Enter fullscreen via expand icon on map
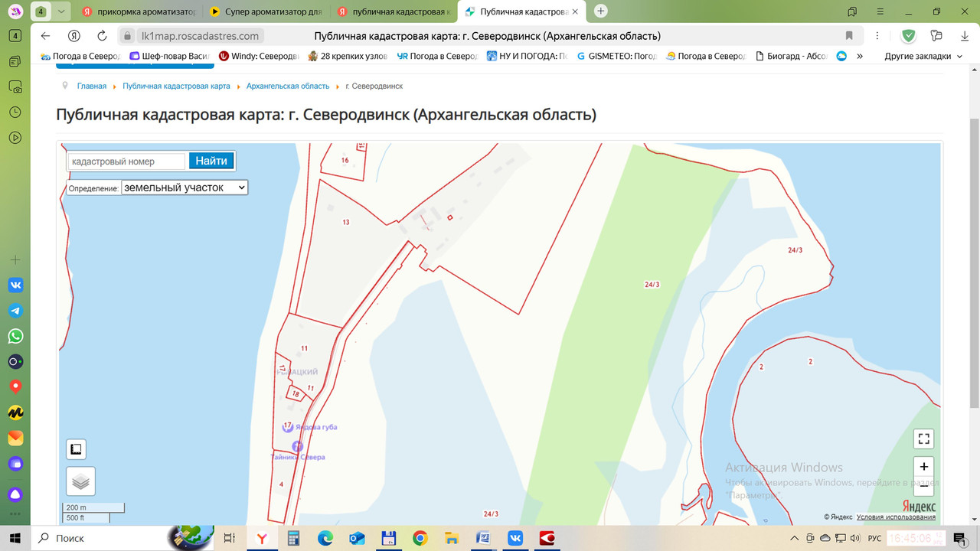The image size is (980, 551). (923, 438)
